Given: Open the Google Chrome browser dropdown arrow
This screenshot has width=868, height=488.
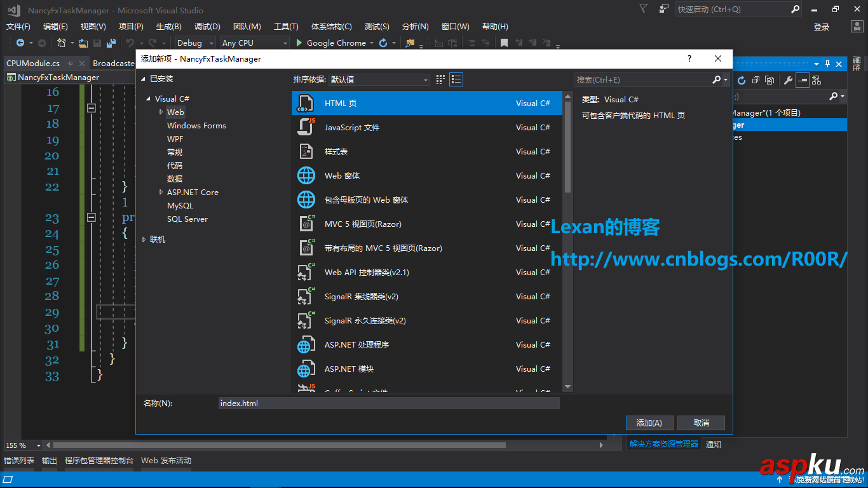Looking at the screenshot, I should pyautogui.click(x=372, y=43).
